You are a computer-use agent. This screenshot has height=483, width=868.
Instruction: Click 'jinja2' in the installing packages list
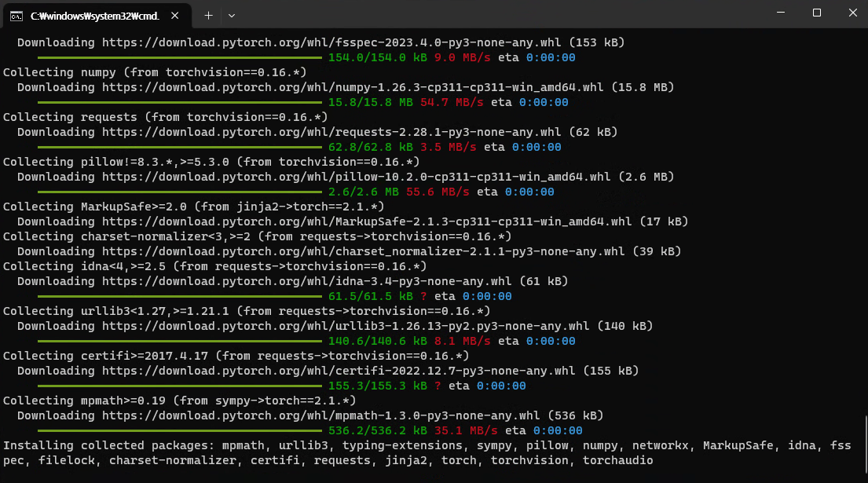click(x=406, y=461)
